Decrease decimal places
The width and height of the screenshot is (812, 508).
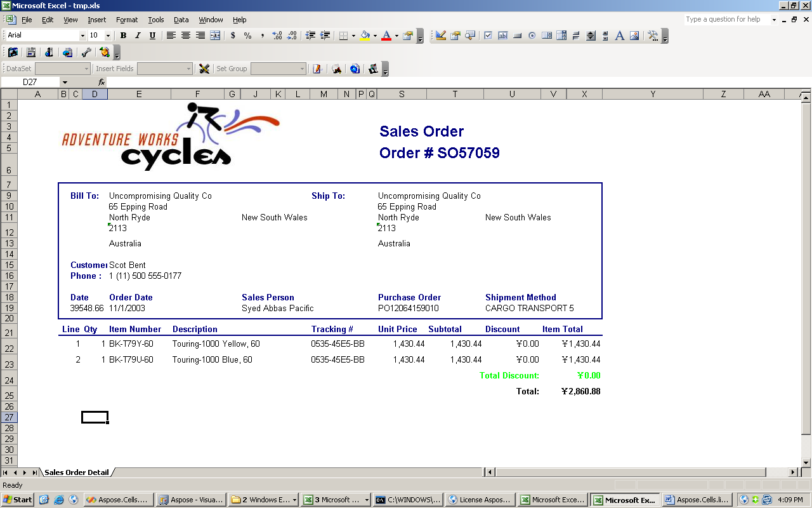pos(292,36)
